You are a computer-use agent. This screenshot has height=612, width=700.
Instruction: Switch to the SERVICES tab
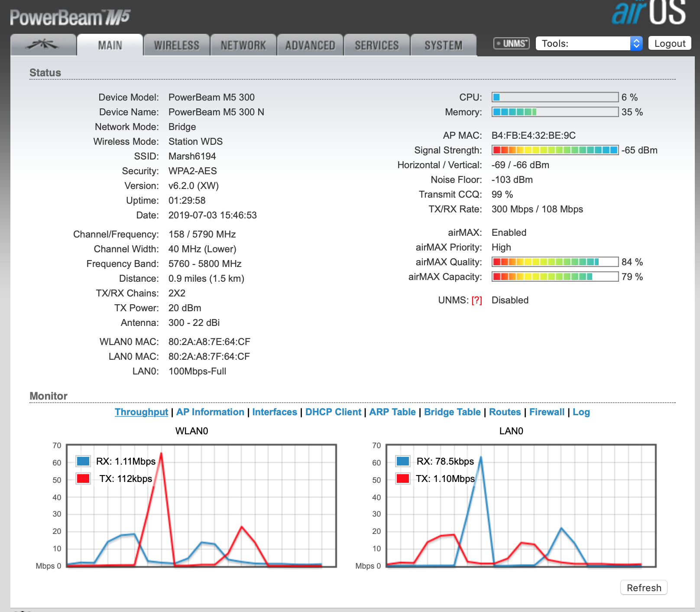click(377, 45)
